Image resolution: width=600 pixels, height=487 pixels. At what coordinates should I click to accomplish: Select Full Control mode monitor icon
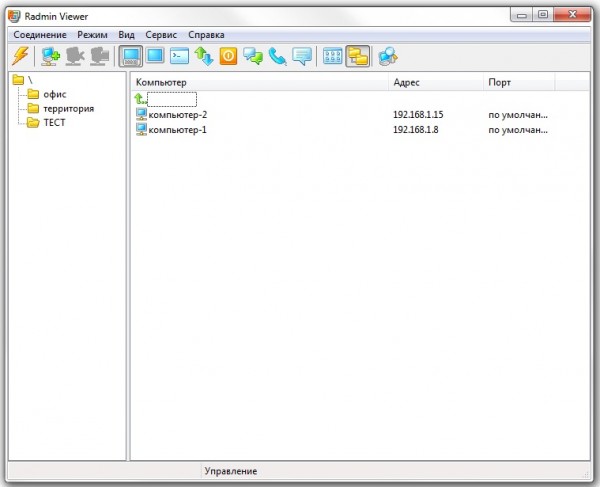point(130,56)
